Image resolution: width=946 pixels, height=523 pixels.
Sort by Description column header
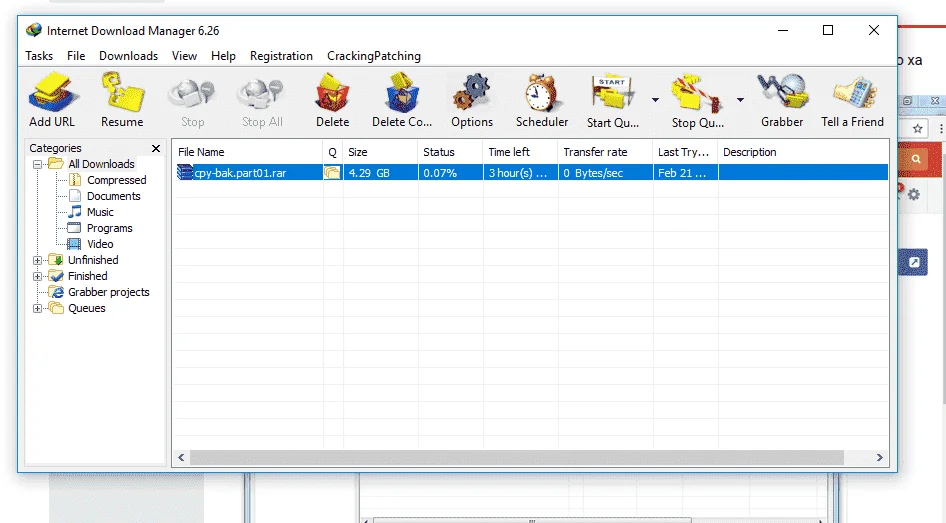[803, 152]
